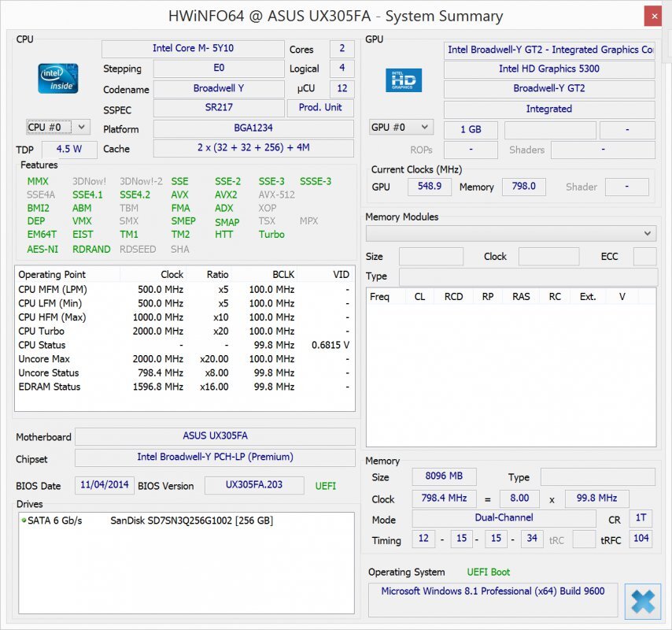The height and width of the screenshot is (630, 672).
Task: Select the EDRAM Status row
Action: [x=185, y=387]
